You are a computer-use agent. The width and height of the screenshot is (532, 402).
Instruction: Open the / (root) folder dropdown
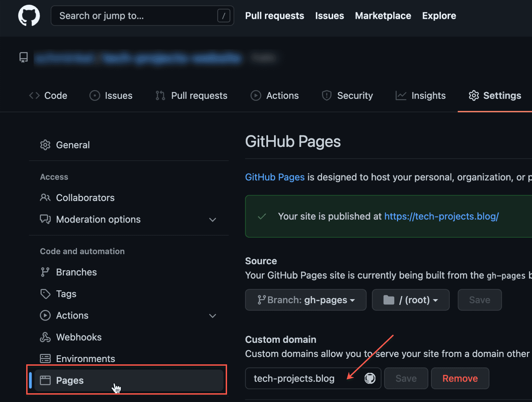click(410, 300)
